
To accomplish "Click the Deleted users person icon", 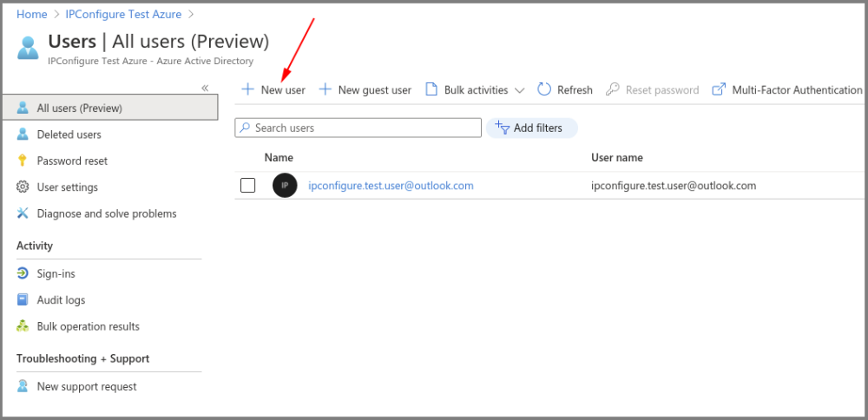I will point(23,135).
